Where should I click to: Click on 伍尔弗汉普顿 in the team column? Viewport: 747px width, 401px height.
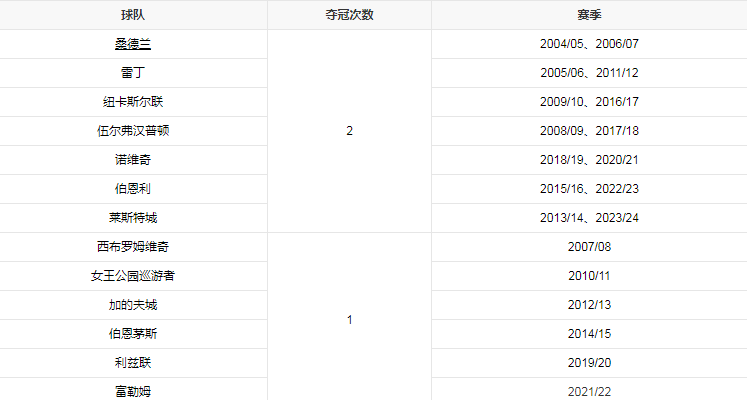pos(133,131)
